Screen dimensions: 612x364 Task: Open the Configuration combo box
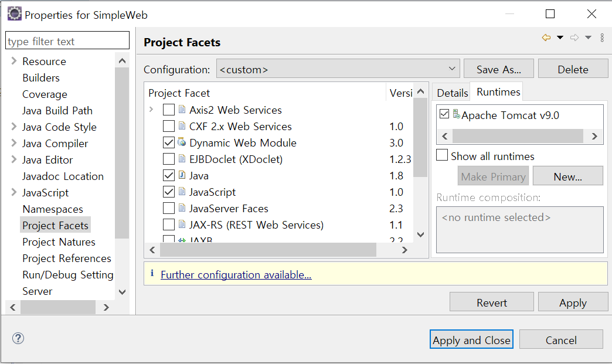(338, 69)
